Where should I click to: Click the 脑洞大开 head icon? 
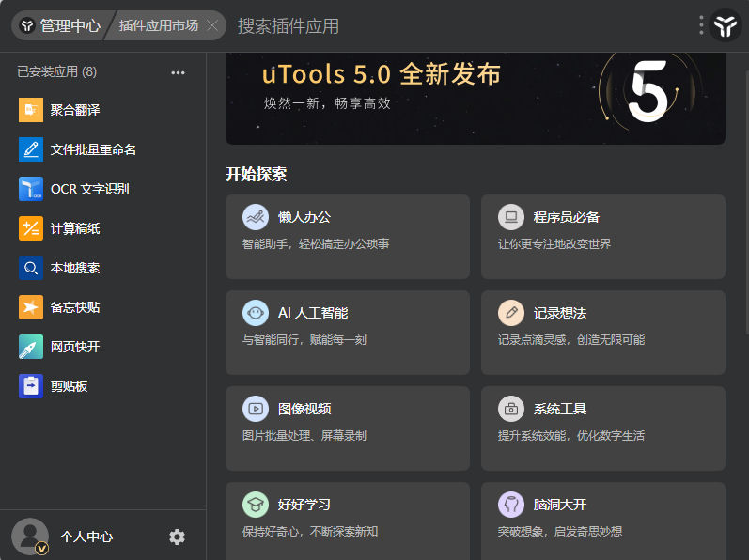click(x=511, y=505)
